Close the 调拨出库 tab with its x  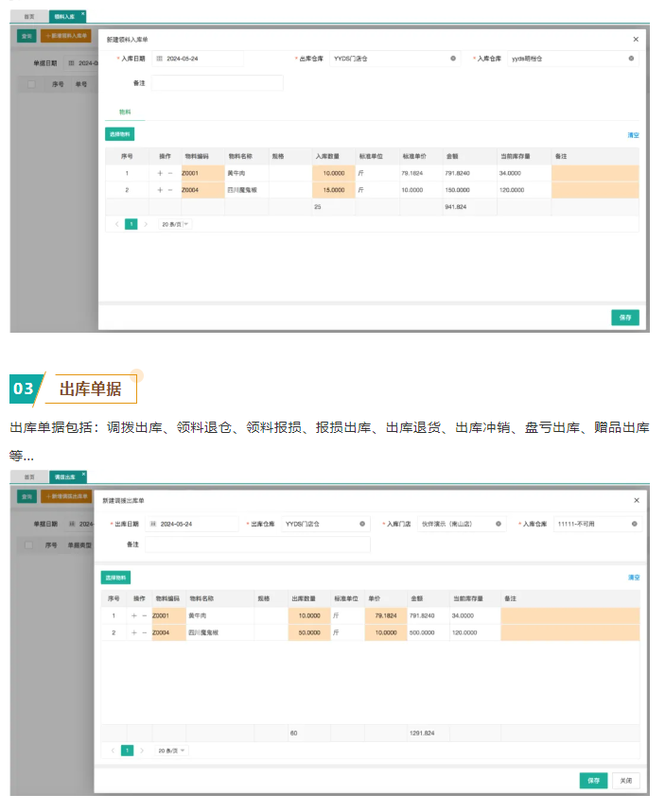coord(83,474)
